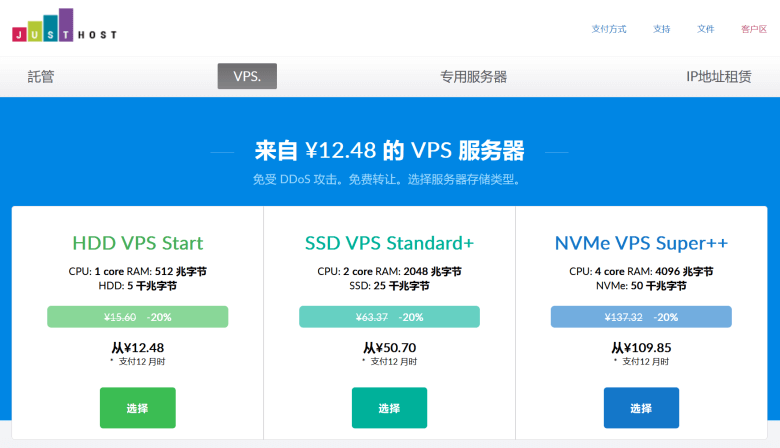The width and height of the screenshot is (780, 448).
Task: Open the 支付方式 link
Action: tap(608, 29)
